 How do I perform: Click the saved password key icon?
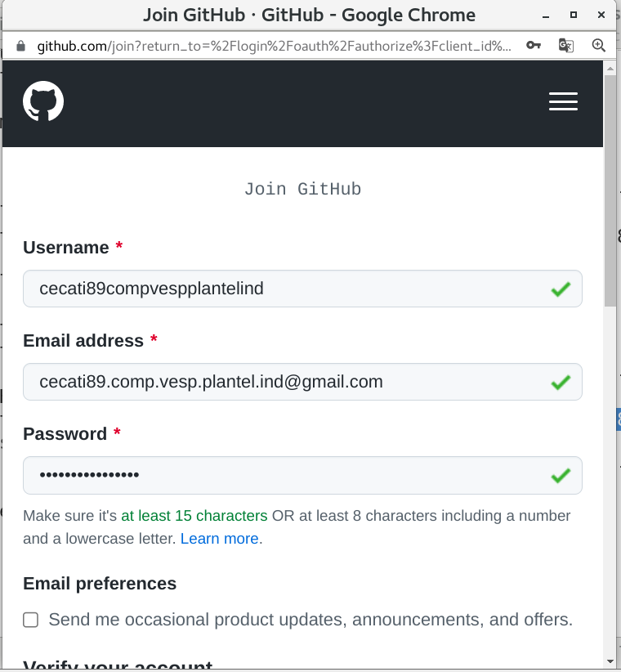click(534, 45)
